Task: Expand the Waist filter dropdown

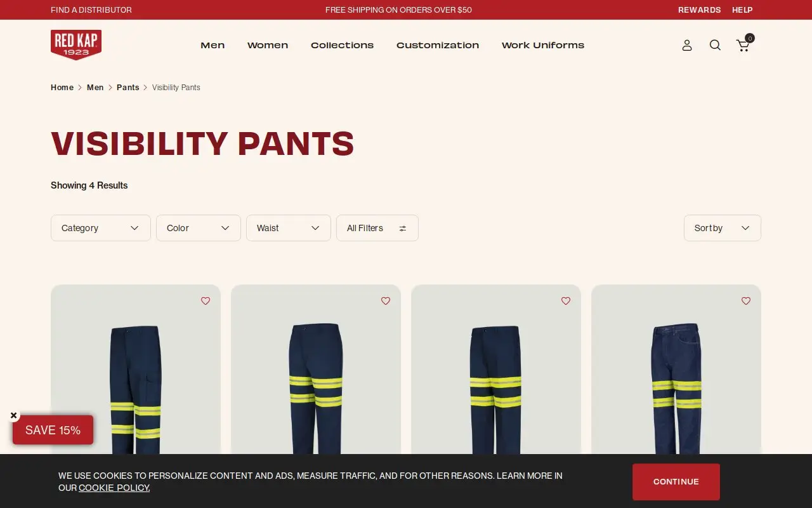Action: coord(289,228)
